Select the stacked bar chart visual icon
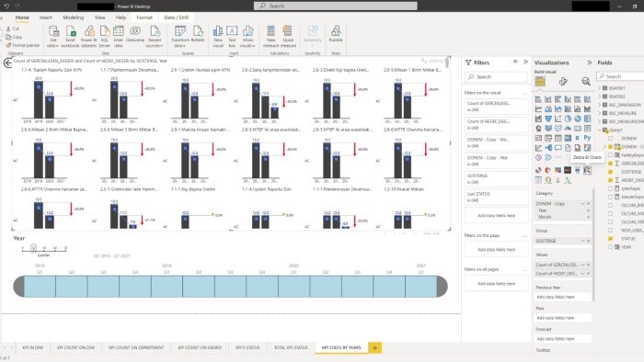Viewport: 644px width, 362px height. [x=538, y=99]
